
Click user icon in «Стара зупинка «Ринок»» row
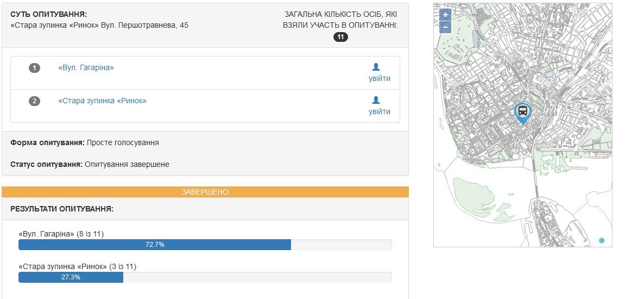point(376,100)
